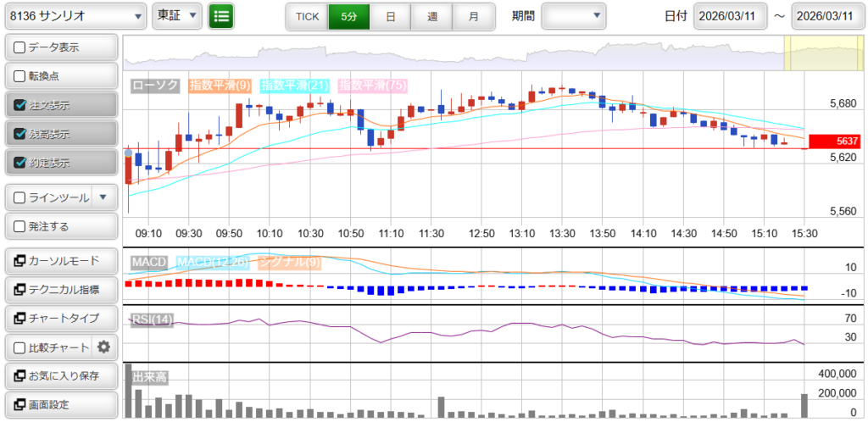Open チャートタイプ selection panel
The image size is (868, 422).
59,318
